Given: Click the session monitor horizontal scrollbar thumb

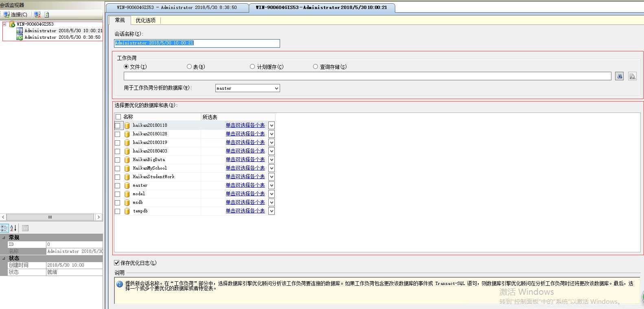Looking at the screenshot, I should click(50, 217).
